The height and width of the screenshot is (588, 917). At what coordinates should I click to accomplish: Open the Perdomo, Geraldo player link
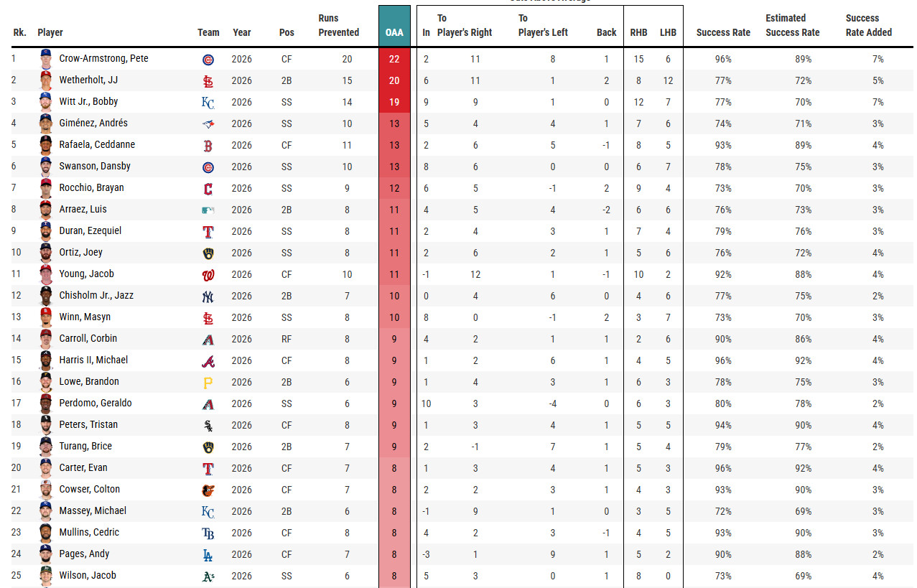tap(96, 403)
